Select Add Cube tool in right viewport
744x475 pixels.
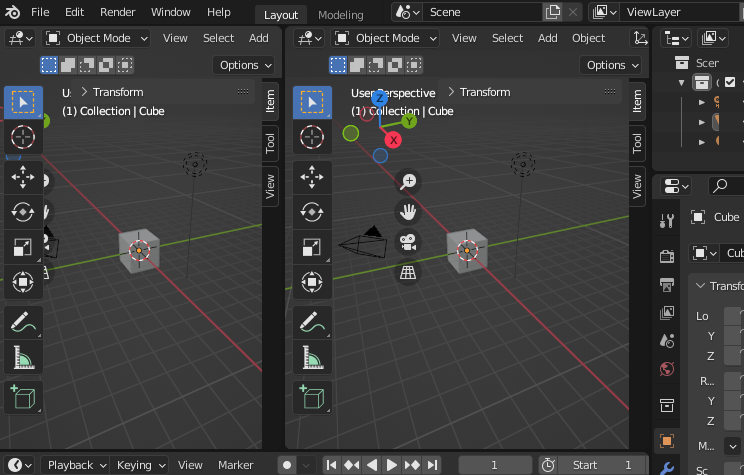312,397
